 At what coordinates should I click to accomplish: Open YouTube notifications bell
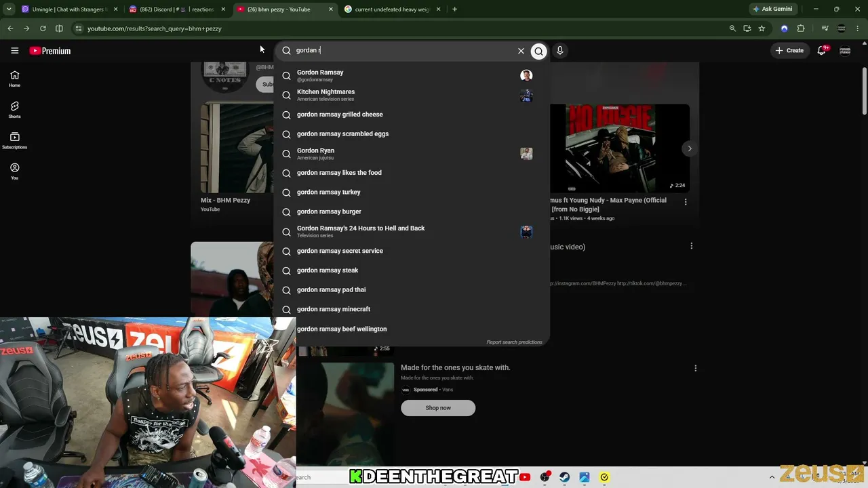822,50
